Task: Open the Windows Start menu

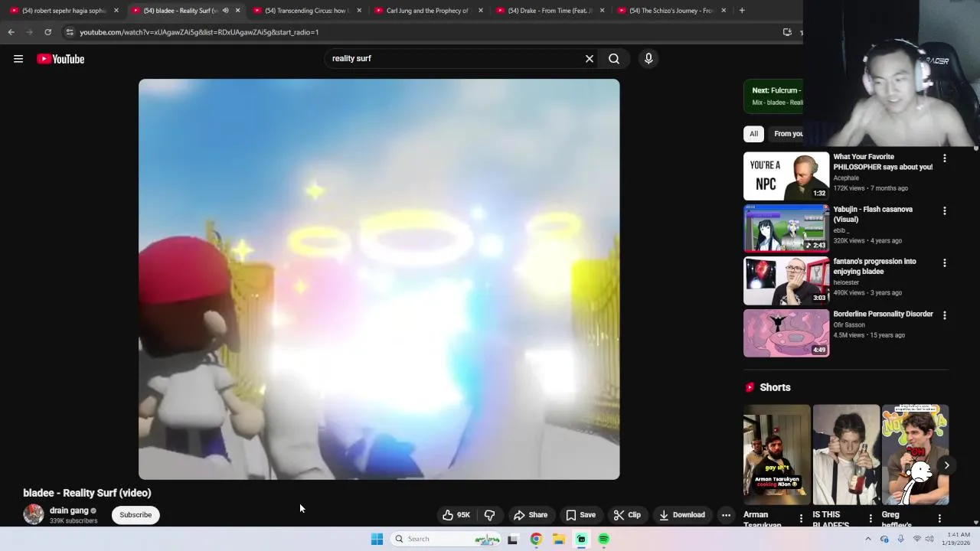Action: click(x=377, y=539)
